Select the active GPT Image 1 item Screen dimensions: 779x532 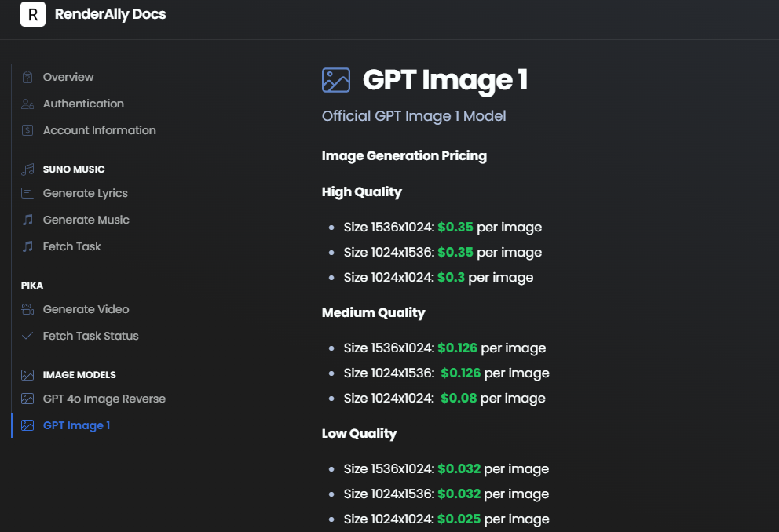[x=76, y=425]
